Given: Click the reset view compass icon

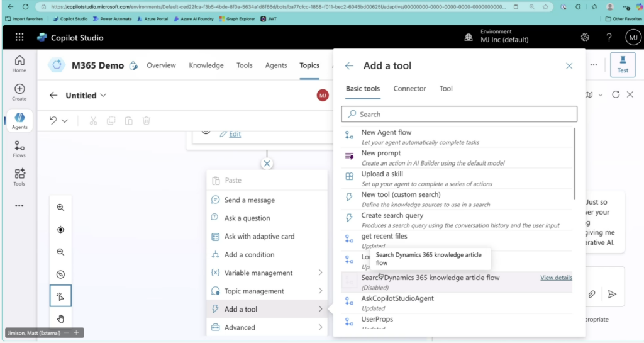Looking at the screenshot, I should click(x=60, y=274).
